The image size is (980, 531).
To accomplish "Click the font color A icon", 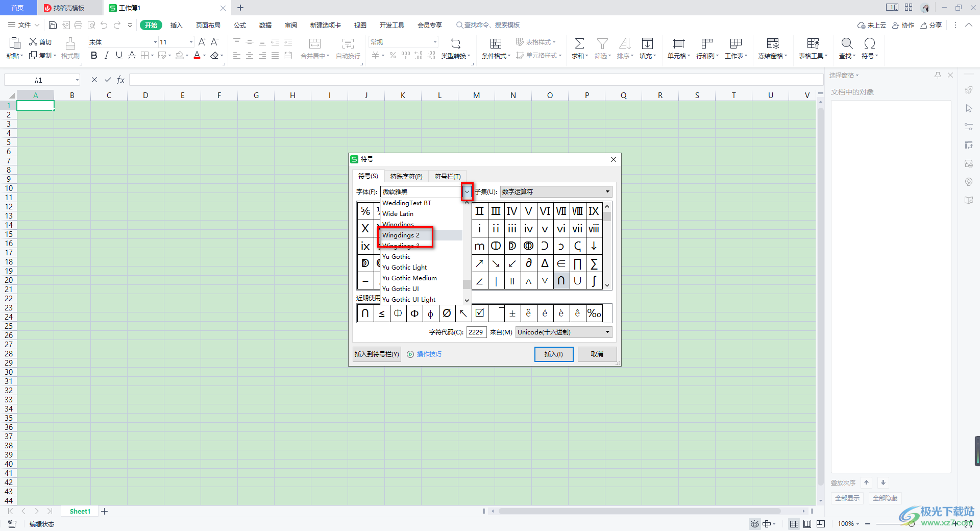I will [x=197, y=55].
